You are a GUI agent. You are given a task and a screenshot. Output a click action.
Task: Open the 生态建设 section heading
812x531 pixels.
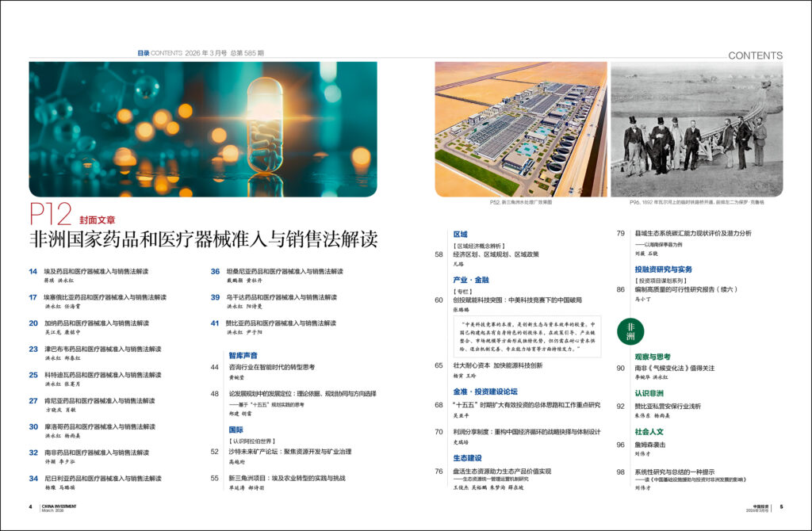click(x=467, y=458)
